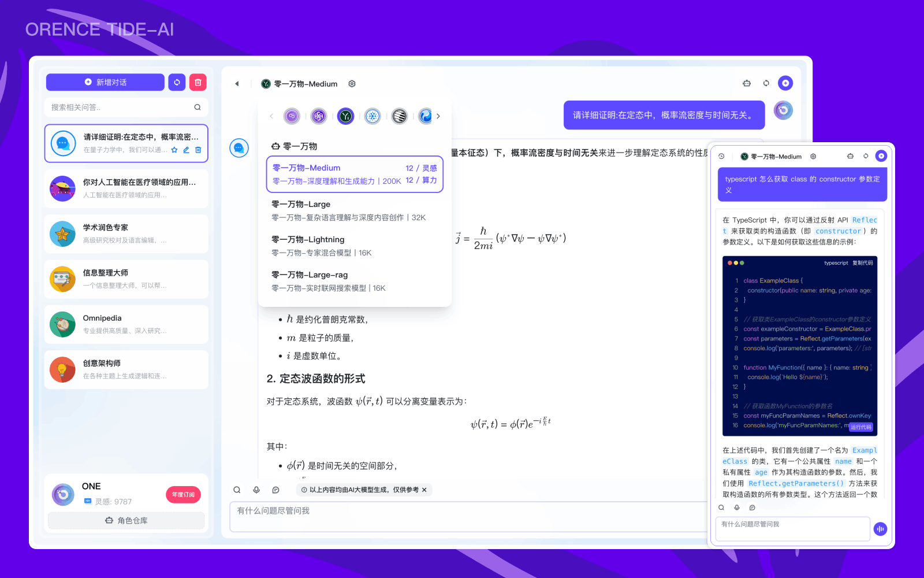Click the chat bubble avatar next to the AI reply
Image resolution: width=924 pixels, height=578 pixels.
(x=239, y=148)
